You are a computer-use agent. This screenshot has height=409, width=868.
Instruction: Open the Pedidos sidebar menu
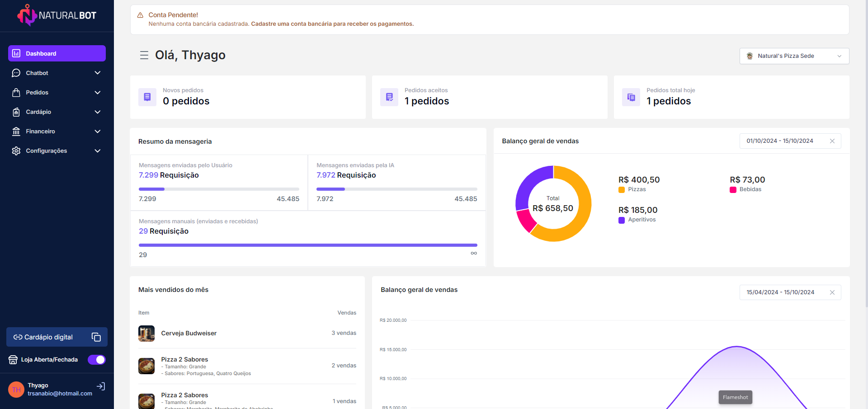(x=57, y=92)
